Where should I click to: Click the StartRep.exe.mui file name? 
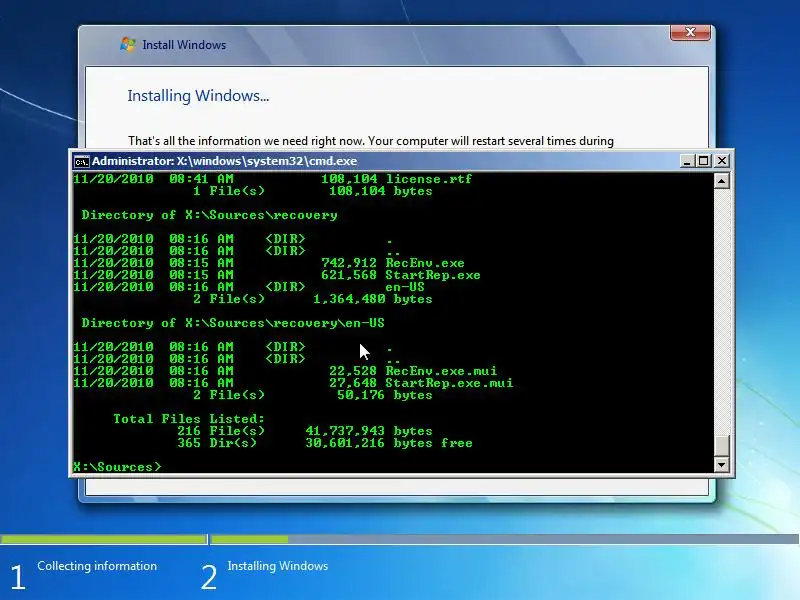[449, 383]
